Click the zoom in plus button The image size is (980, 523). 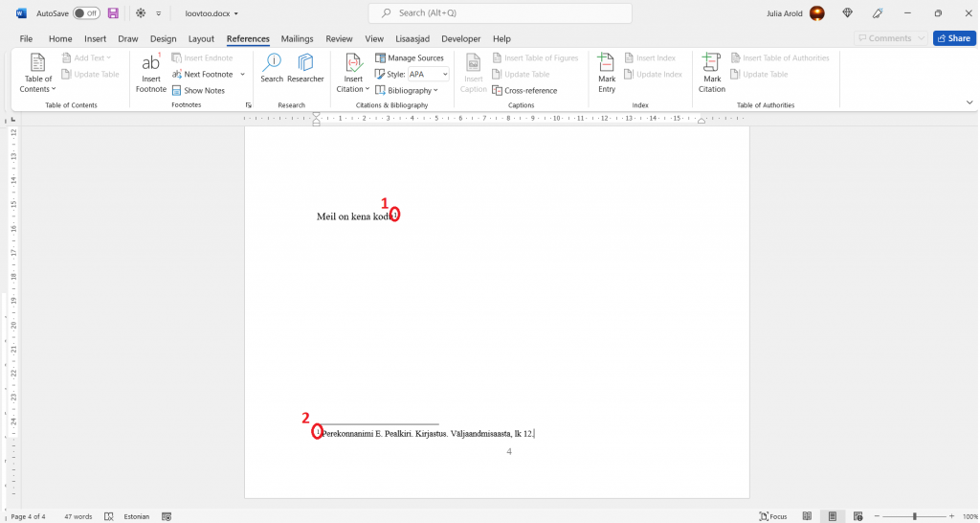click(952, 516)
